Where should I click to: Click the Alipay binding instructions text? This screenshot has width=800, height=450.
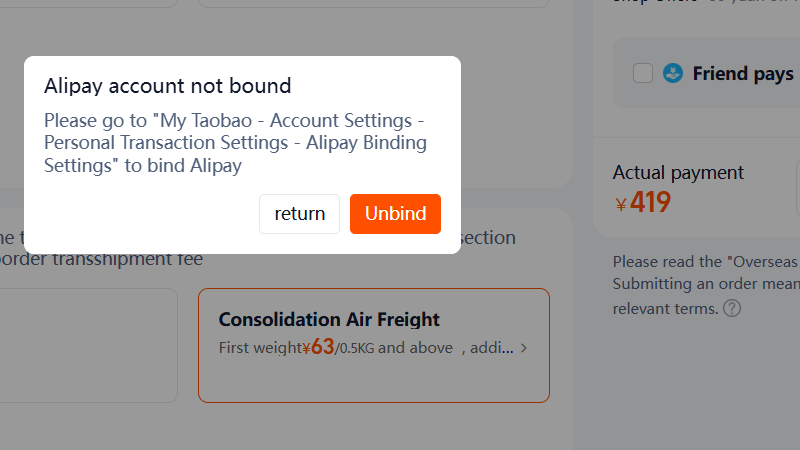[236, 143]
